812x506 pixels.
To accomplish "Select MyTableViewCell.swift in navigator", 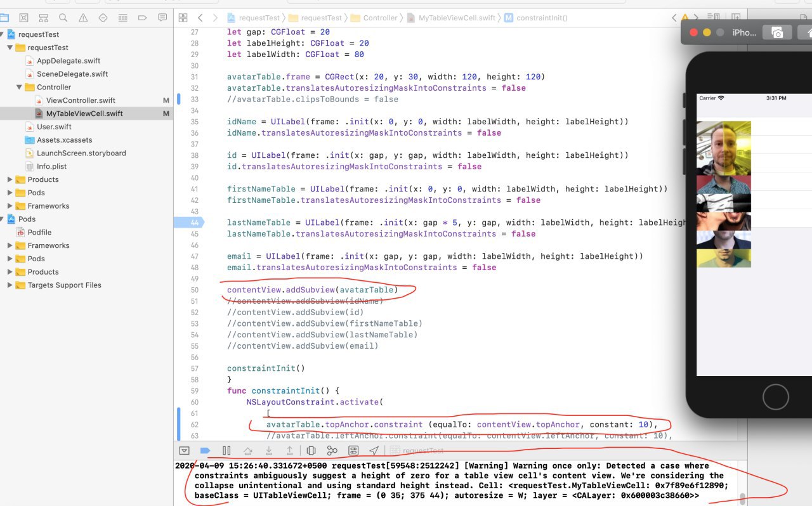I will point(86,114).
